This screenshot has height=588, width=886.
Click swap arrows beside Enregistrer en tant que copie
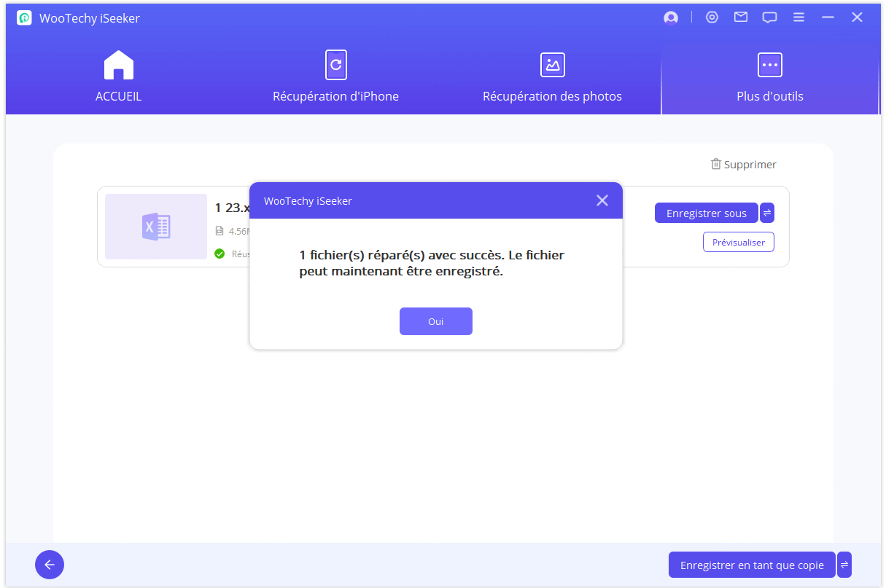point(844,565)
